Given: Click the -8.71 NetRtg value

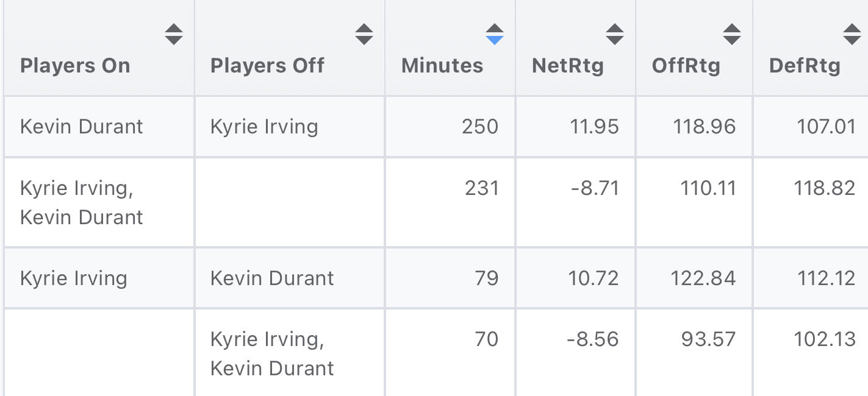Looking at the screenshot, I should click(x=594, y=188).
